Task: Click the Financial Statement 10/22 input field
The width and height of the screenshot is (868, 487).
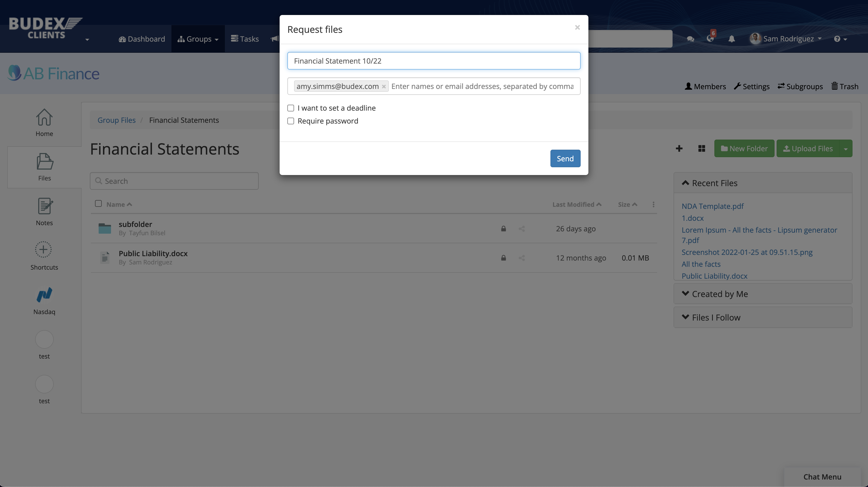Action: click(x=433, y=60)
